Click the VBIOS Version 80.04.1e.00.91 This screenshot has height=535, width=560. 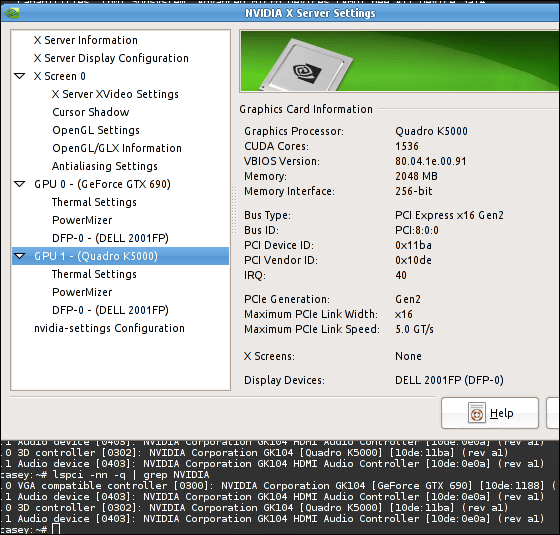[431, 161]
